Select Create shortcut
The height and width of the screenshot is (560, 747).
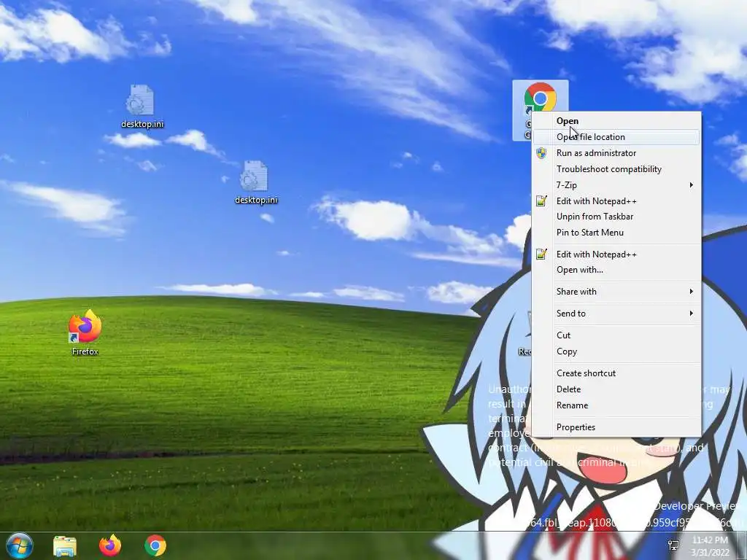coord(616,373)
